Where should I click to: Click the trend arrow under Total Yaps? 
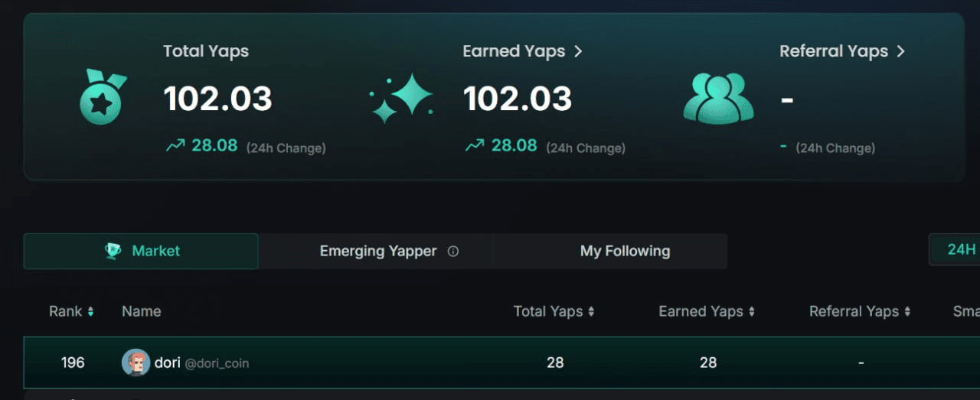(175, 145)
